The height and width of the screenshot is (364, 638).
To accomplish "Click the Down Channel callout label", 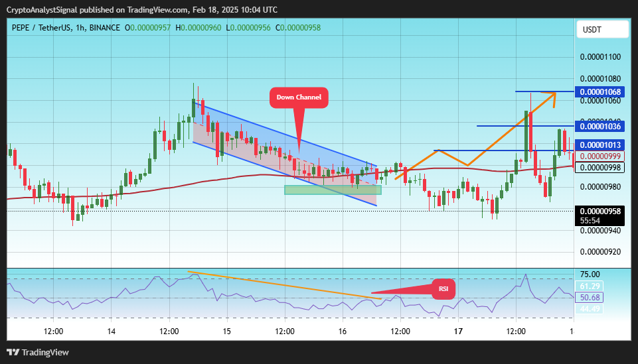I will (x=299, y=97).
